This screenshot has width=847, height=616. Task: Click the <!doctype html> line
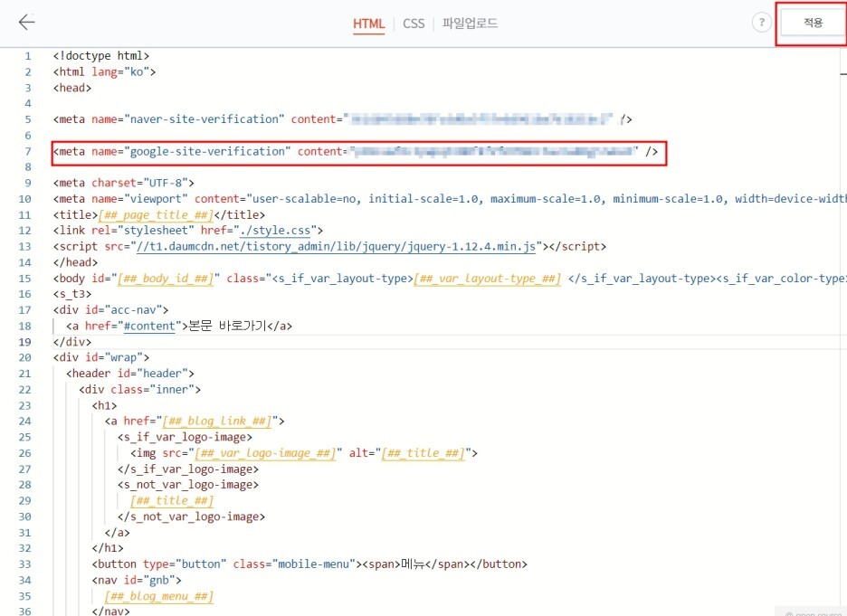click(x=101, y=56)
